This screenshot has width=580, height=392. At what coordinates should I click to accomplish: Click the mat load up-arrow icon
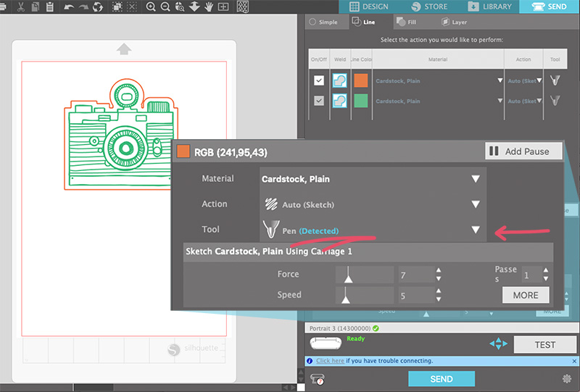tap(124, 49)
